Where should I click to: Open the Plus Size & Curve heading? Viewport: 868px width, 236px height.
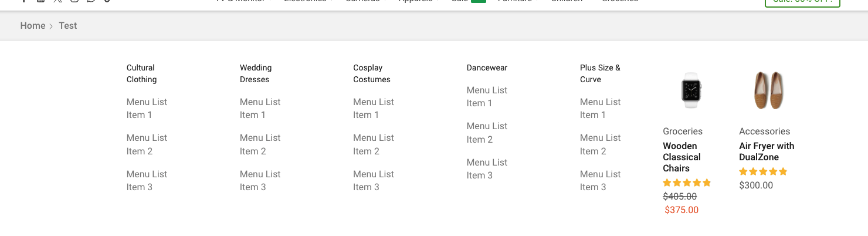coord(600,73)
